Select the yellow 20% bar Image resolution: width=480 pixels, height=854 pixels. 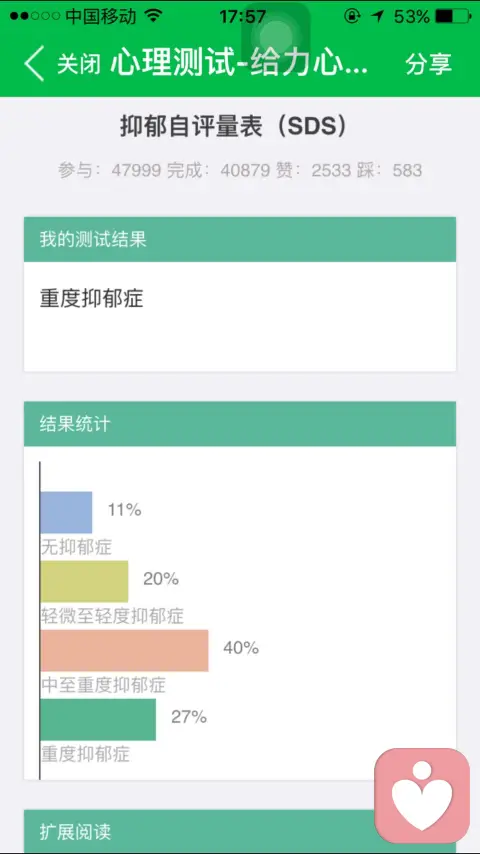click(84, 581)
